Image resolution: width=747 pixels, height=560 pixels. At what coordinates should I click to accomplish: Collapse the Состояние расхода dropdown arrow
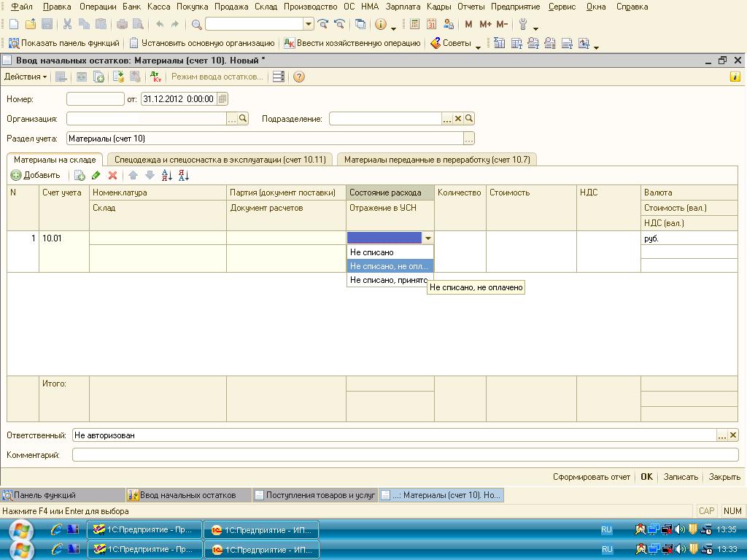coord(428,238)
